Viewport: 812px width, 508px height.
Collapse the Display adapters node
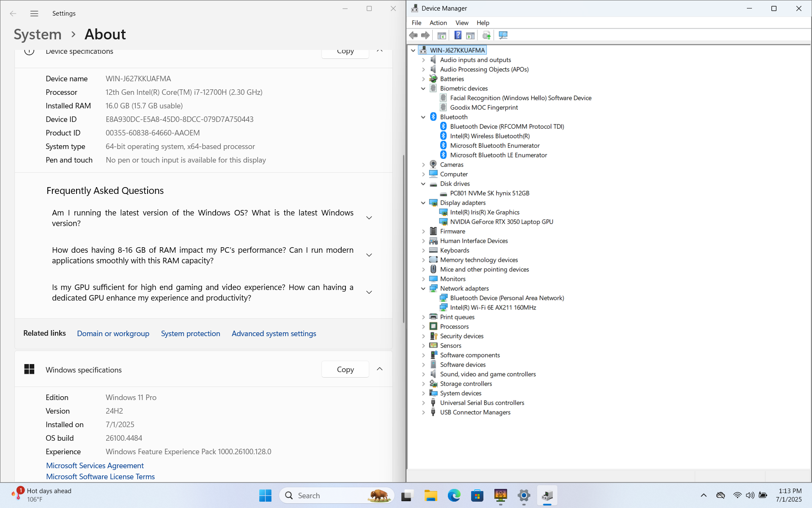tap(423, 203)
